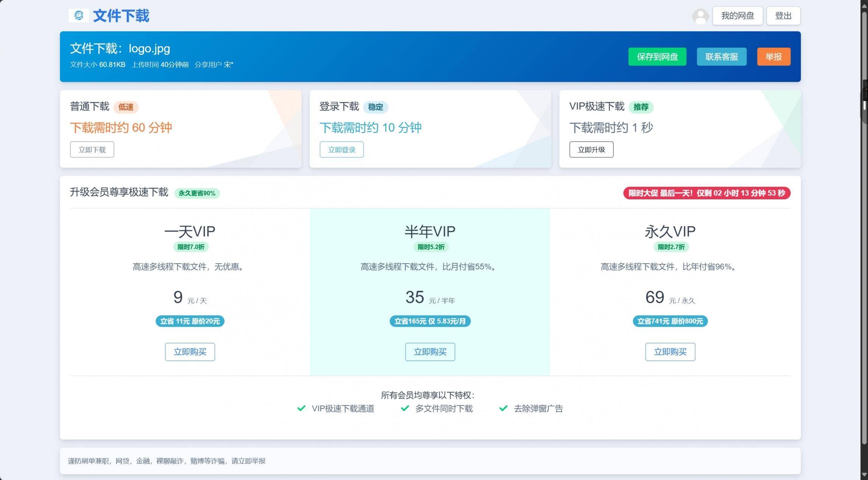Click the orange 举报 button
This screenshot has height=480, width=868.
(773, 57)
